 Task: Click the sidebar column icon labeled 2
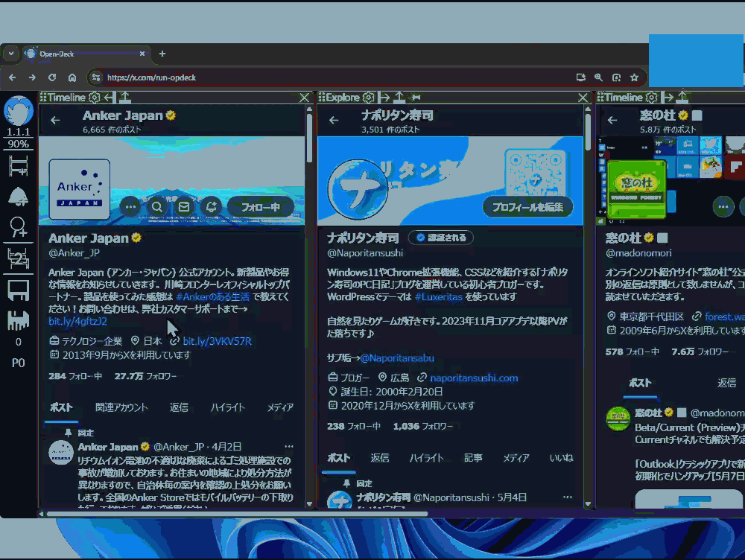click(18, 258)
